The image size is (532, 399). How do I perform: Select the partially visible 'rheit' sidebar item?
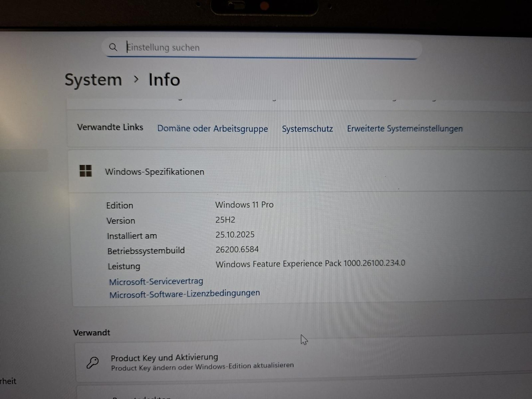click(9, 381)
